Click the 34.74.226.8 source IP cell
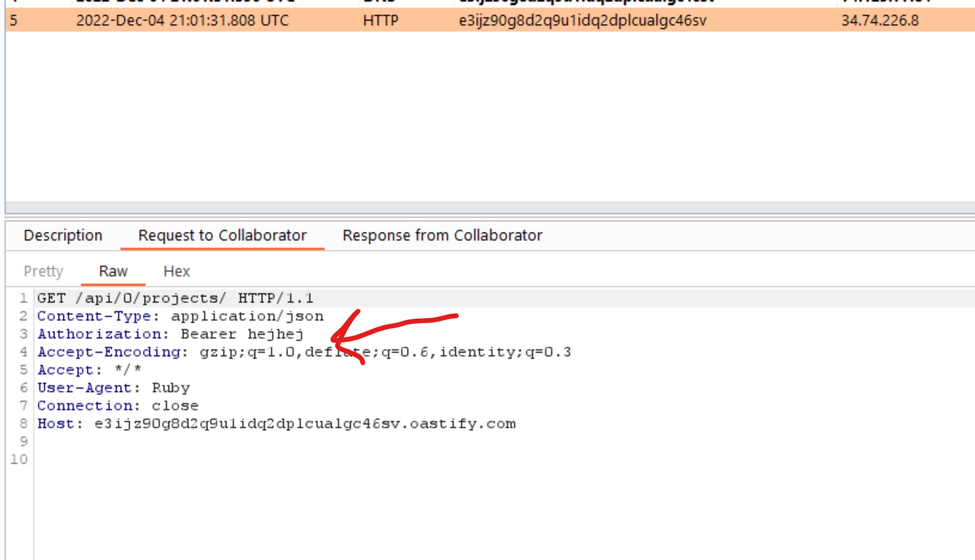Image resolution: width=975 pixels, height=560 pixels. coord(879,21)
